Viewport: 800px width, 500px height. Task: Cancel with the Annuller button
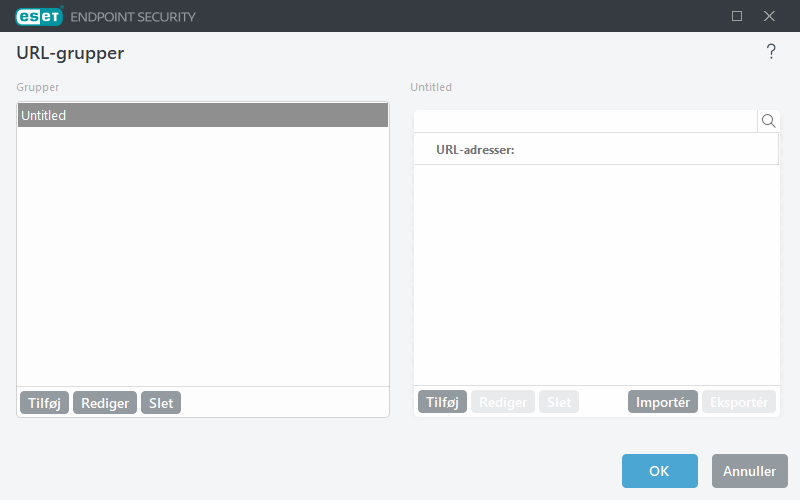click(x=749, y=471)
